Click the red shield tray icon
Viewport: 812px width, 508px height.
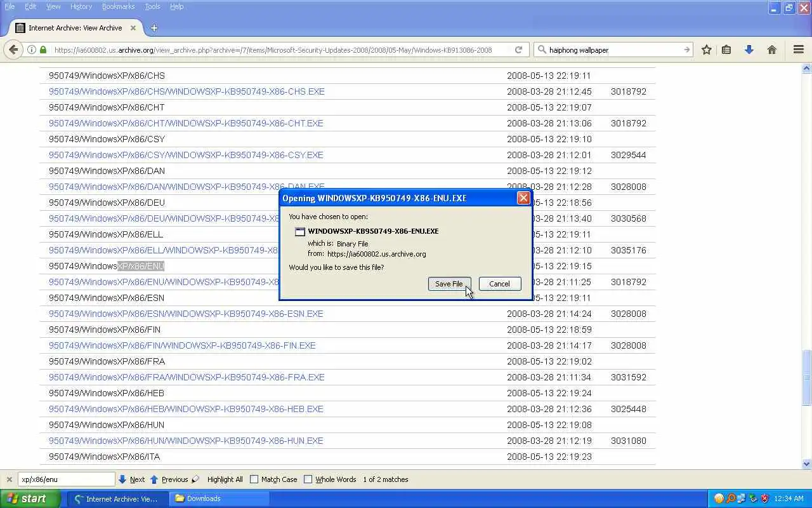pyautogui.click(x=764, y=498)
